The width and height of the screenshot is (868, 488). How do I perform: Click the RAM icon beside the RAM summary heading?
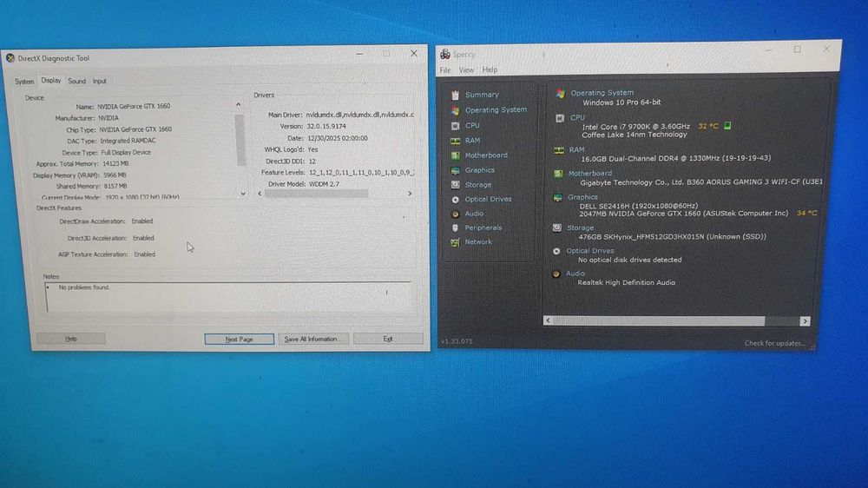tap(559, 150)
